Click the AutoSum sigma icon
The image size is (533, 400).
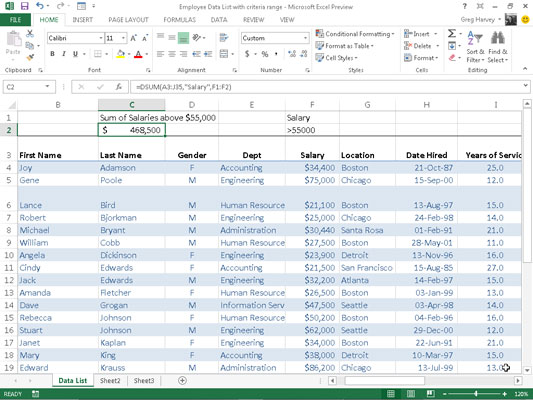[x=452, y=33]
